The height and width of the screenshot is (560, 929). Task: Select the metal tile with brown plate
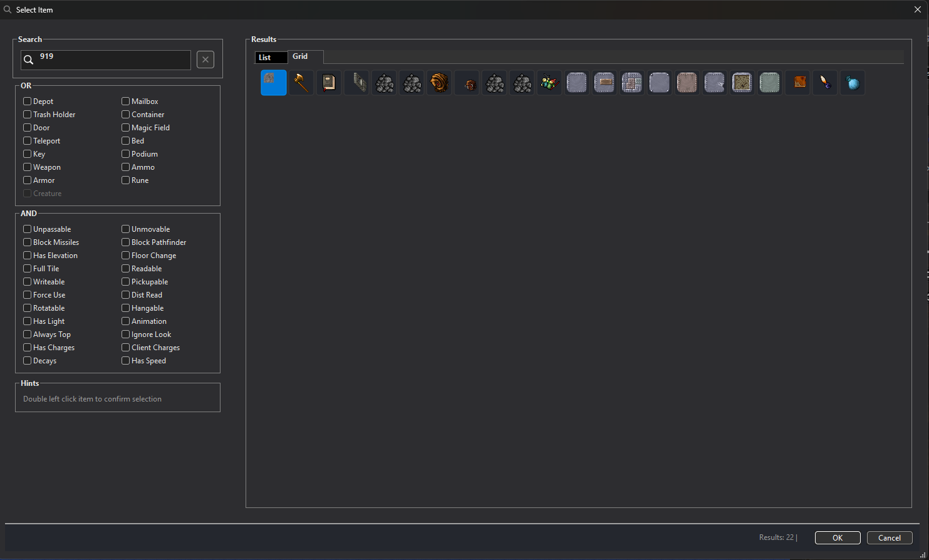(605, 83)
